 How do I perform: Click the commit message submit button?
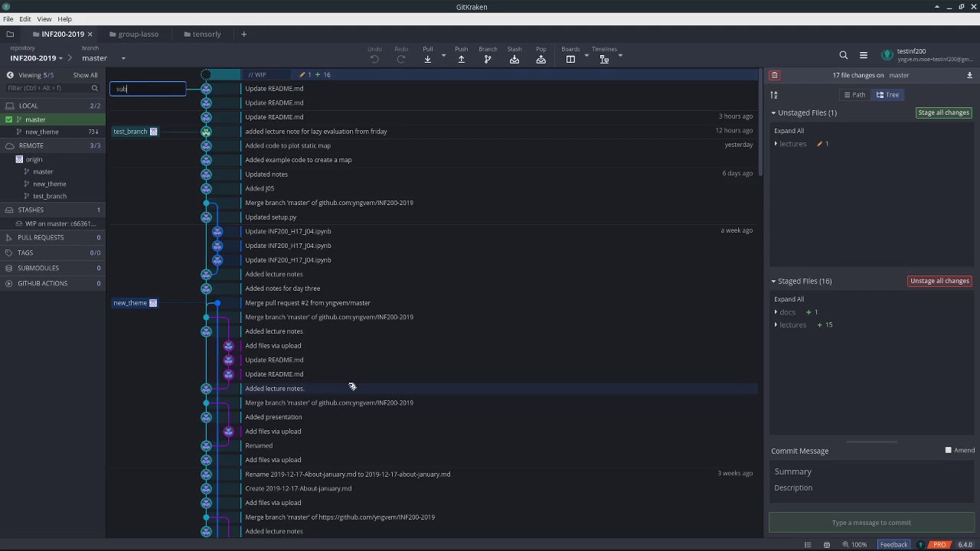pos(871,523)
